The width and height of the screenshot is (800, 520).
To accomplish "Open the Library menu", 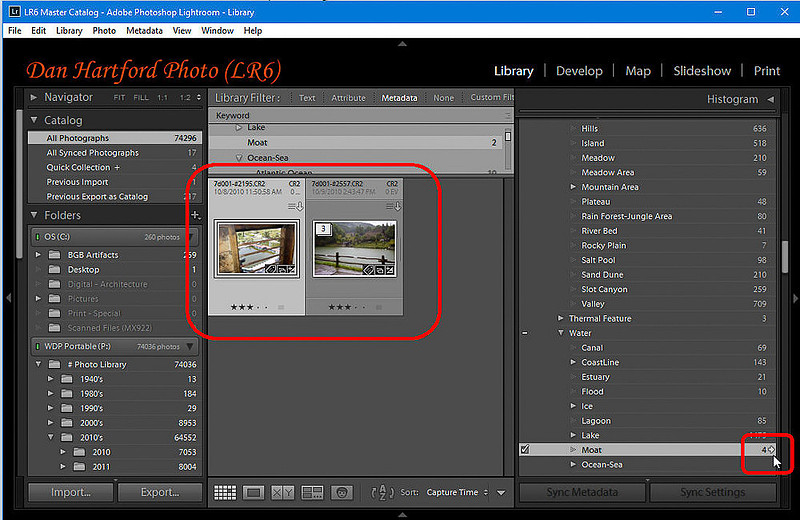I will [69, 31].
